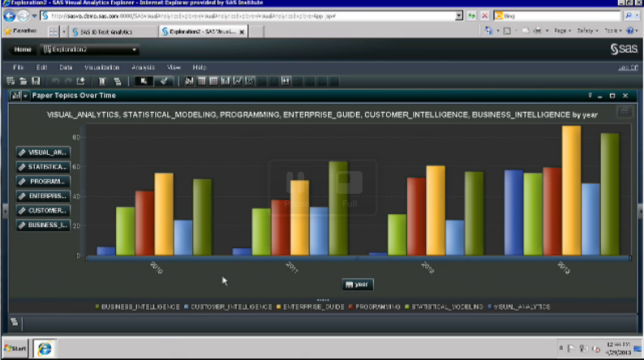Click BUSINESS_INTELLIGENCE legend color swatch

97,306
